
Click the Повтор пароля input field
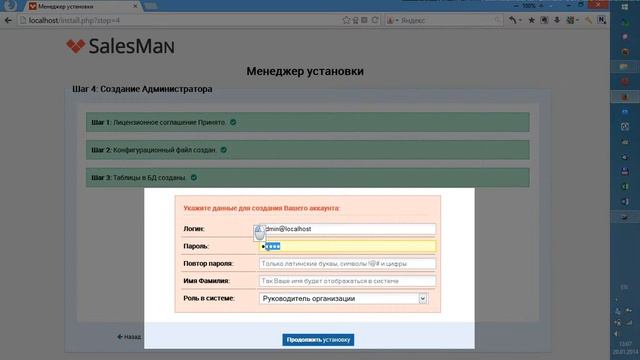click(x=347, y=264)
